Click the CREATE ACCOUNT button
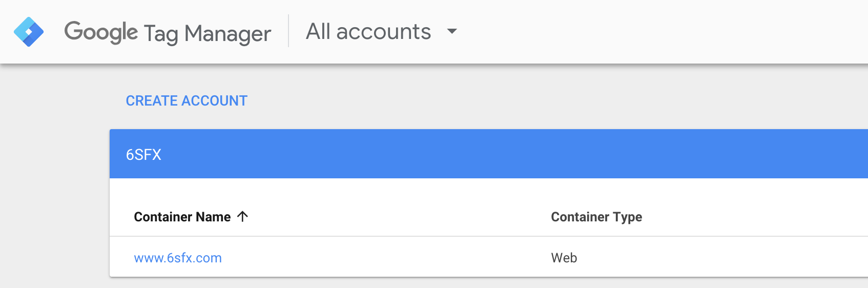The height and width of the screenshot is (288, 868). tap(187, 100)
